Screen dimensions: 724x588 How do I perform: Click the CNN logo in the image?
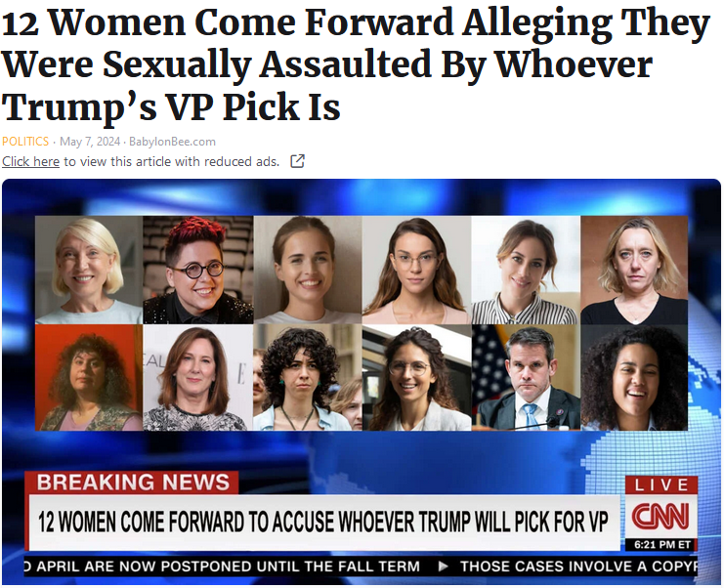coord(660,516)
